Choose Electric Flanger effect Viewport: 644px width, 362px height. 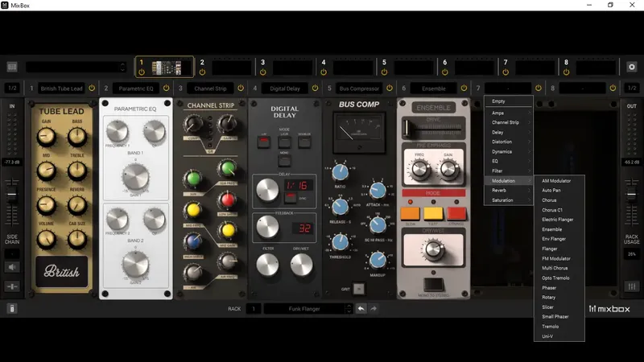tap(559, 220)
